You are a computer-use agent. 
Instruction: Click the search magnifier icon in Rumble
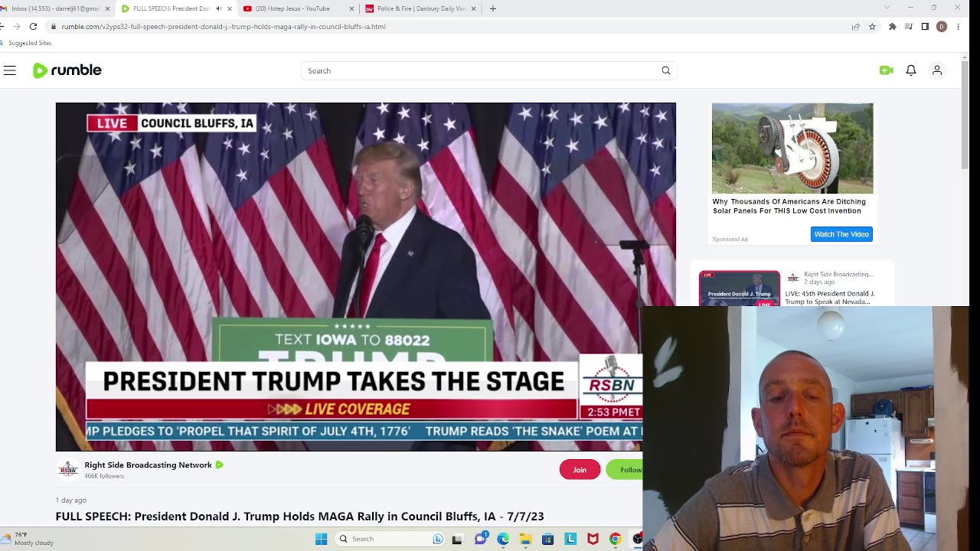click(x=666, y=70)
